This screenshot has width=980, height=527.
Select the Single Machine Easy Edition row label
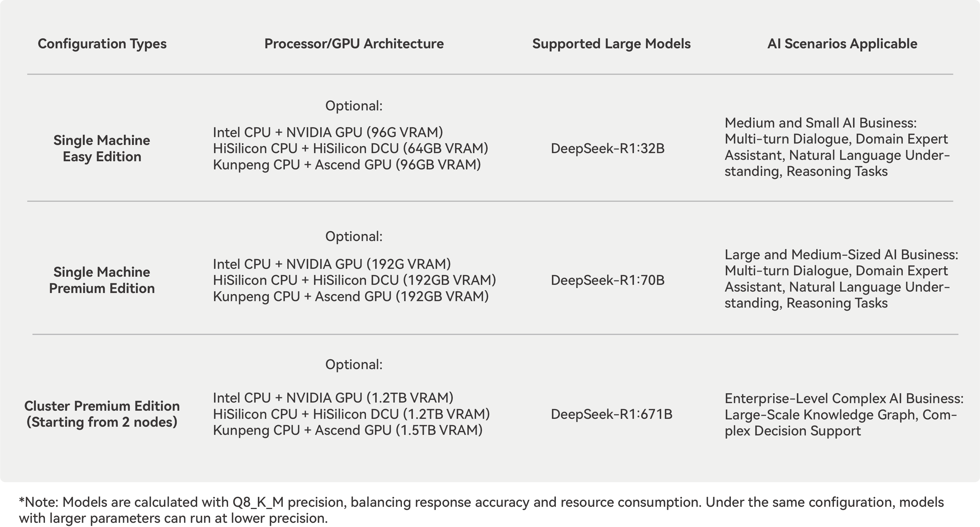tap(102, 148)
